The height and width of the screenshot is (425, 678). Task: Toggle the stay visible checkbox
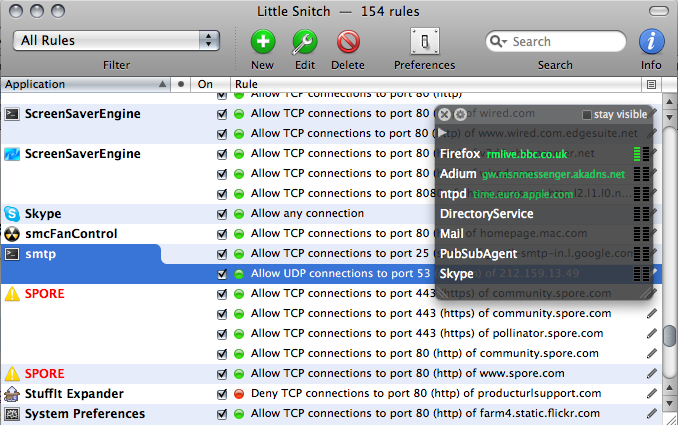click(x=586, y=115)
